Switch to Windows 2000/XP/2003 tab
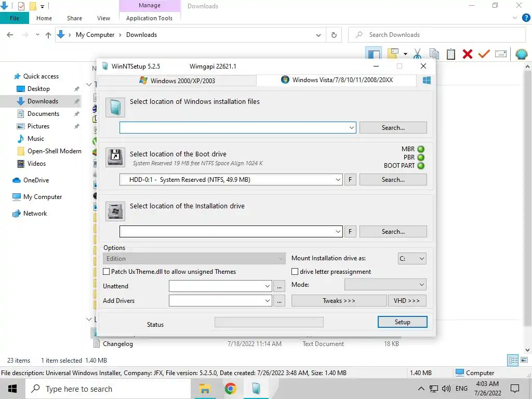 [x=177, y=81]
